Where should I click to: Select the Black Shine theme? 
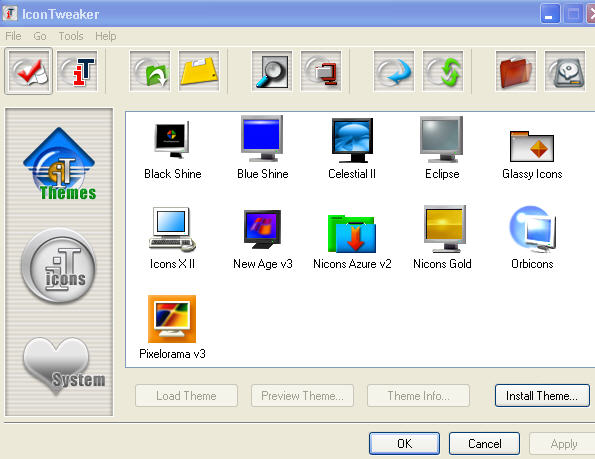172,149
